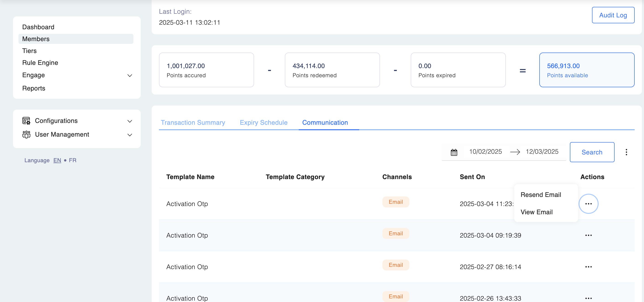Select Resend Email from the menu

pos(540,195)
